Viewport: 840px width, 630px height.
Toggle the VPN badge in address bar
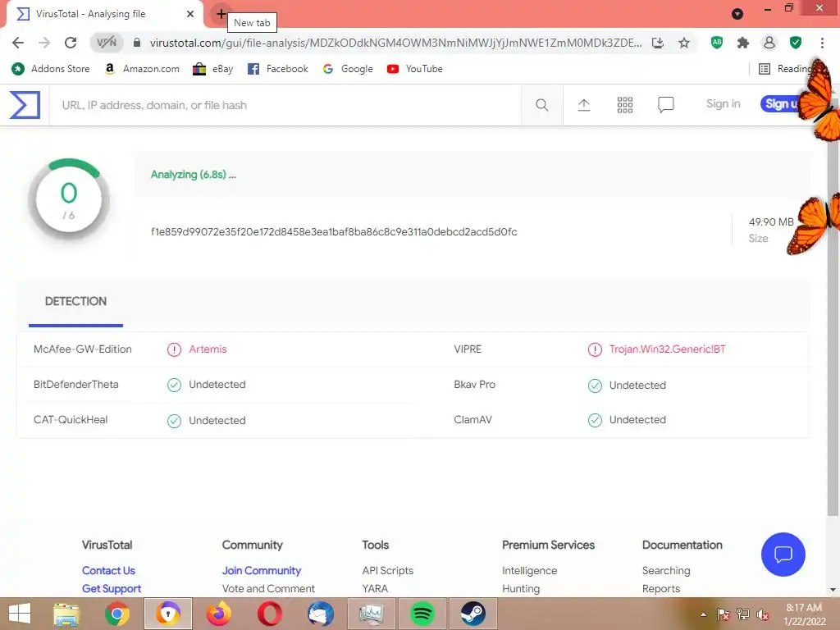106,43
